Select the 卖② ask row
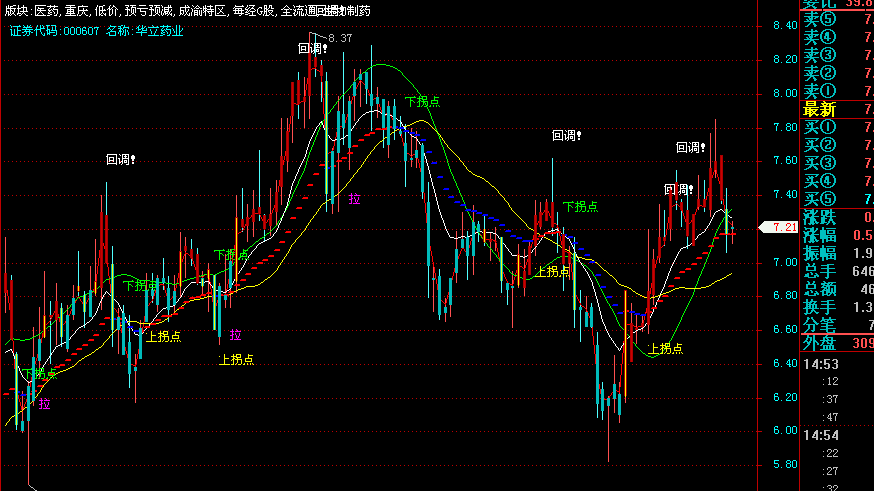This screenshot has height=491, width=874. coord(838,73)
